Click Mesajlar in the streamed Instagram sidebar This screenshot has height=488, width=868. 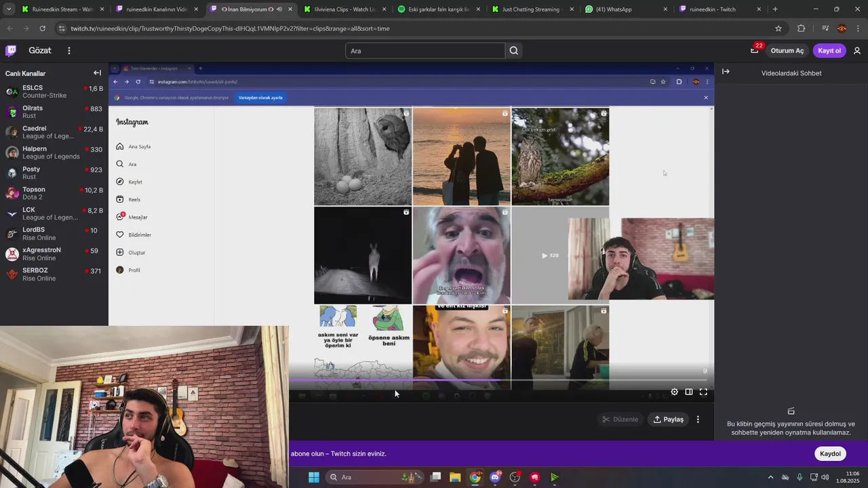[132, 217]
